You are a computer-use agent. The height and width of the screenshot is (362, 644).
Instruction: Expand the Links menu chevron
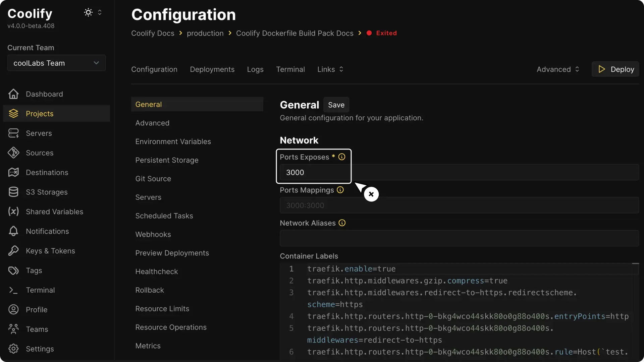pyautogui.click(x=341, y=69)
